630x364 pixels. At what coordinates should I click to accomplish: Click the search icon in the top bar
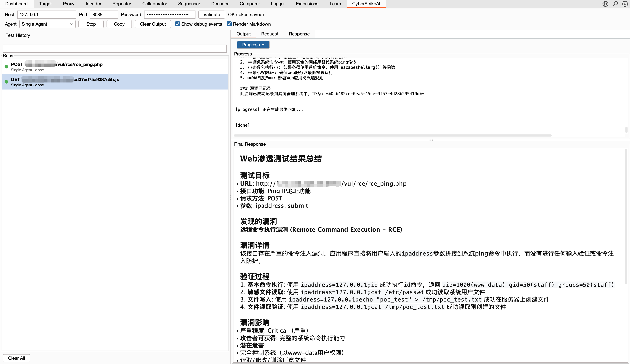615,4
